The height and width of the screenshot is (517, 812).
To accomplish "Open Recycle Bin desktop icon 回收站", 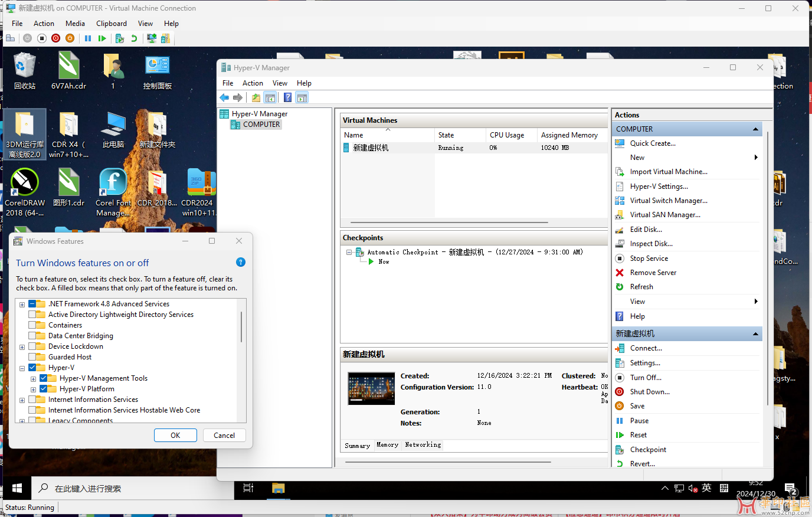I will 25,70.
